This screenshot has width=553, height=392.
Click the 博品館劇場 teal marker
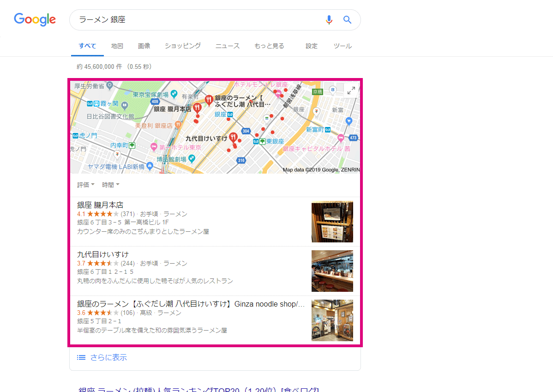coord(192,158)
